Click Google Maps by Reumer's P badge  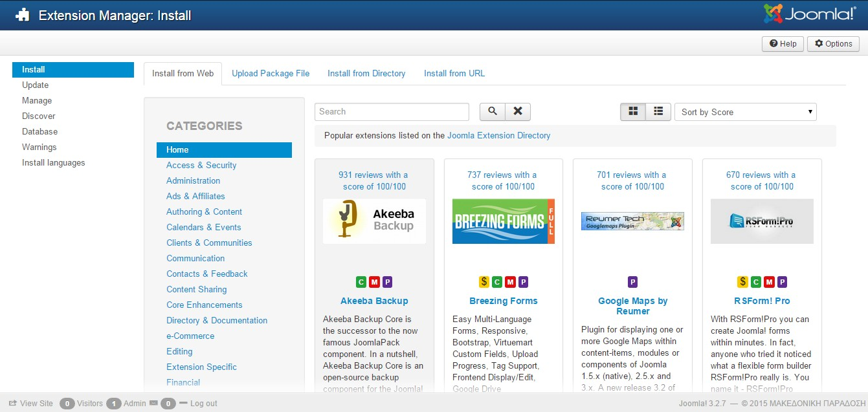pyautogui.click(x=633, y=282)
